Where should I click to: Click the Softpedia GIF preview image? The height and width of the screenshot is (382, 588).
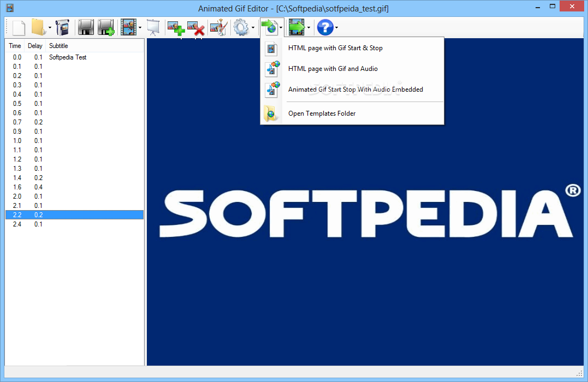365,202
